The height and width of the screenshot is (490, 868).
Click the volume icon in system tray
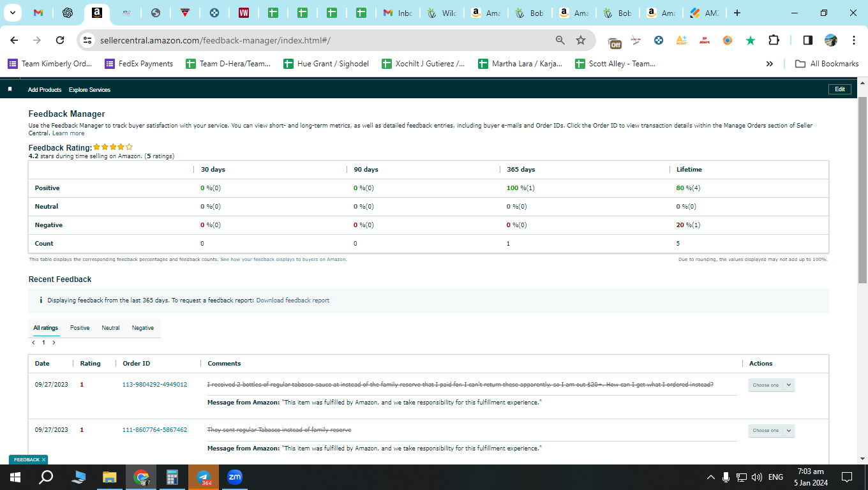coord(758,477)
